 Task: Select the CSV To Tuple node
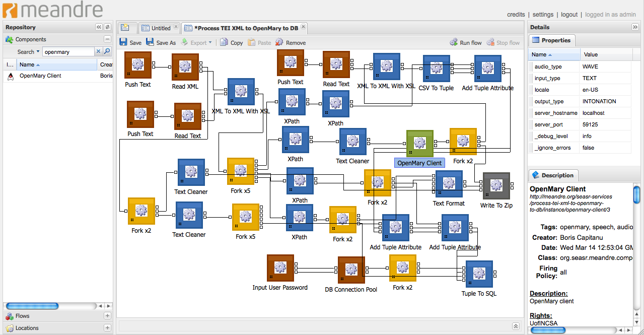point(437,69)
